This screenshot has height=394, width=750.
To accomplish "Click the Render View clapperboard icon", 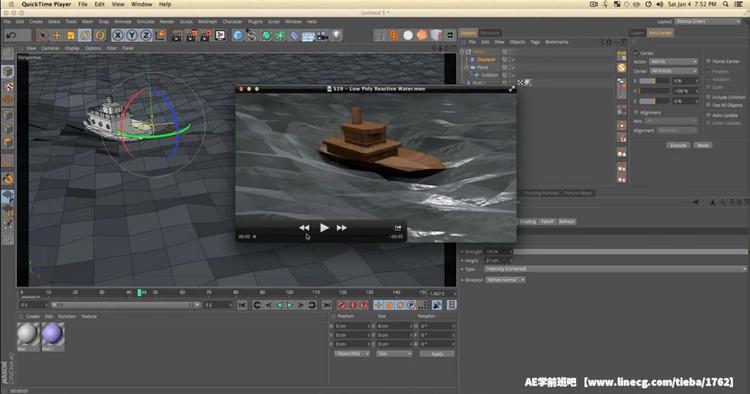I will 177,35.
